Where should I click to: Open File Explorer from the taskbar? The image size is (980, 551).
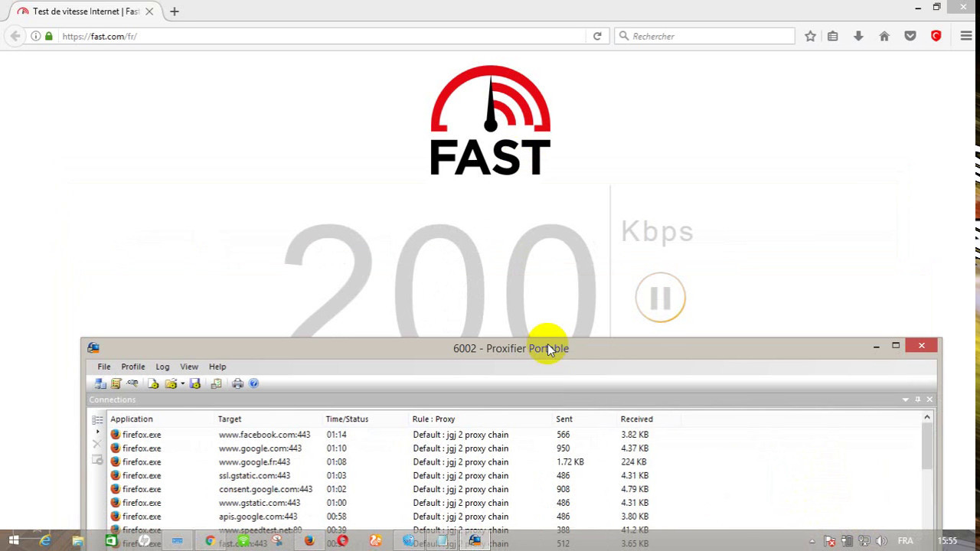(78, 541)
